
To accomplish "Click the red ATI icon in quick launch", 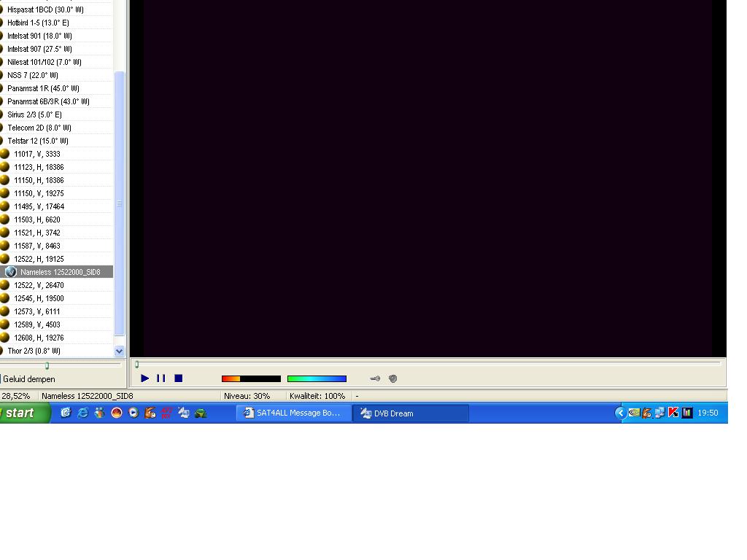I will click(x=166, y=413).
